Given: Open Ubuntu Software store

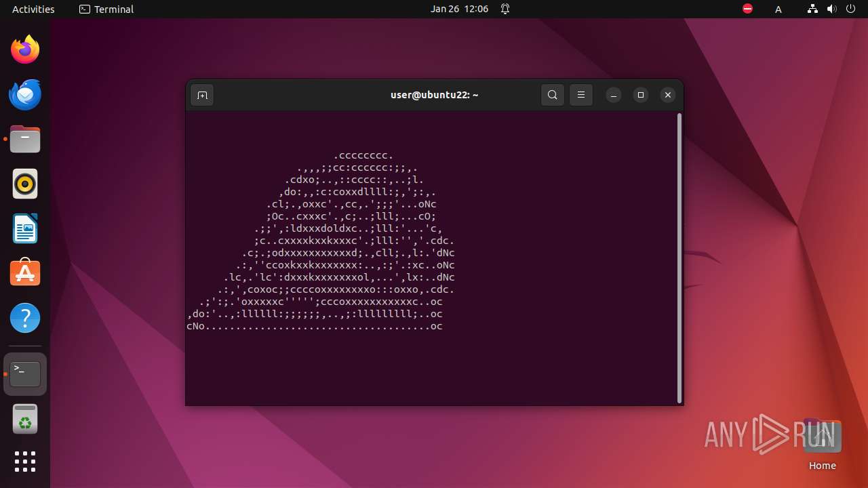Looking at the screenshot, I should point(25,273).
